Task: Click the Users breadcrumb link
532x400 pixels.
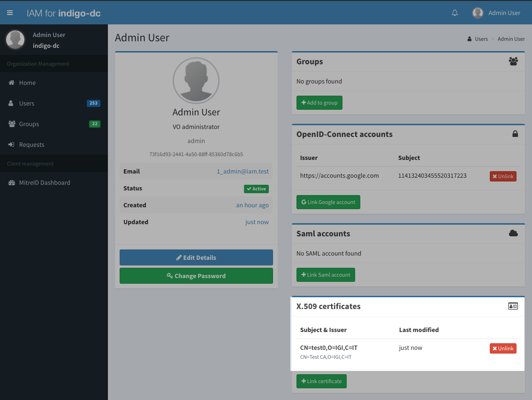Action: 481,39
